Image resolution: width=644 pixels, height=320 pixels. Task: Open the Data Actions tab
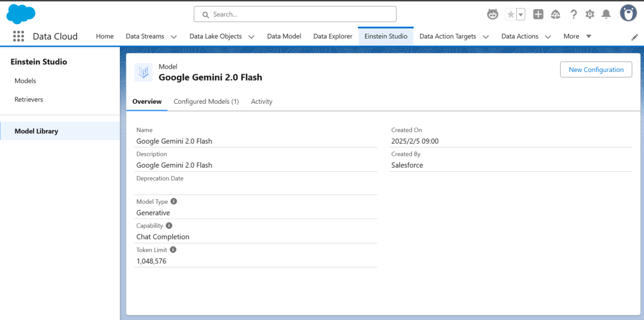[519, 37]
